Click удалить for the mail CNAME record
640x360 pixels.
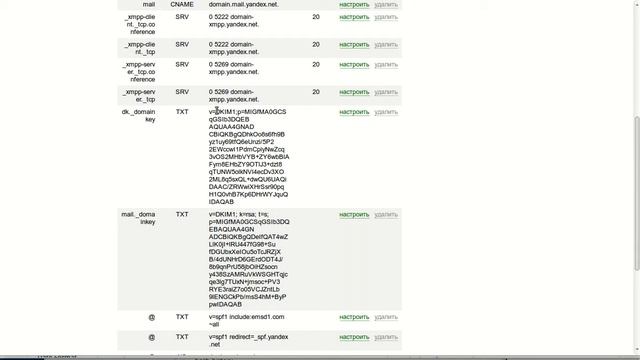click(x=386, y=4)
